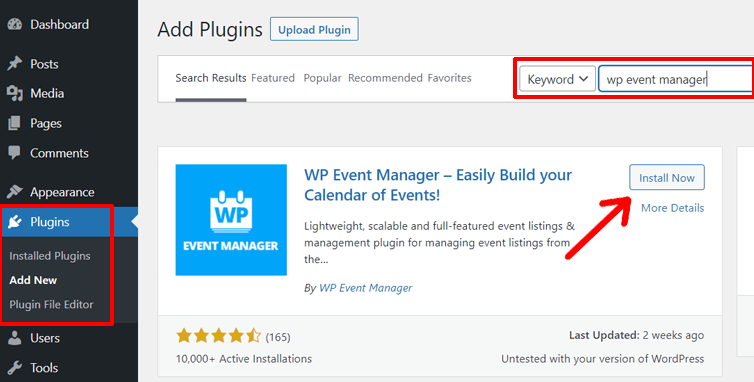Click the Upload Plugin button

point(314,29)
